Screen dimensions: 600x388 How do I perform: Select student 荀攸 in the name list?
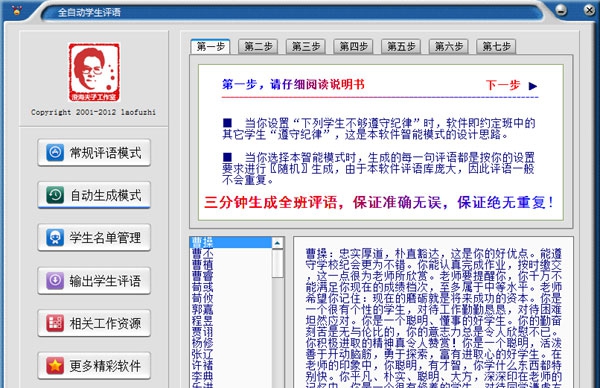(231, 298)
